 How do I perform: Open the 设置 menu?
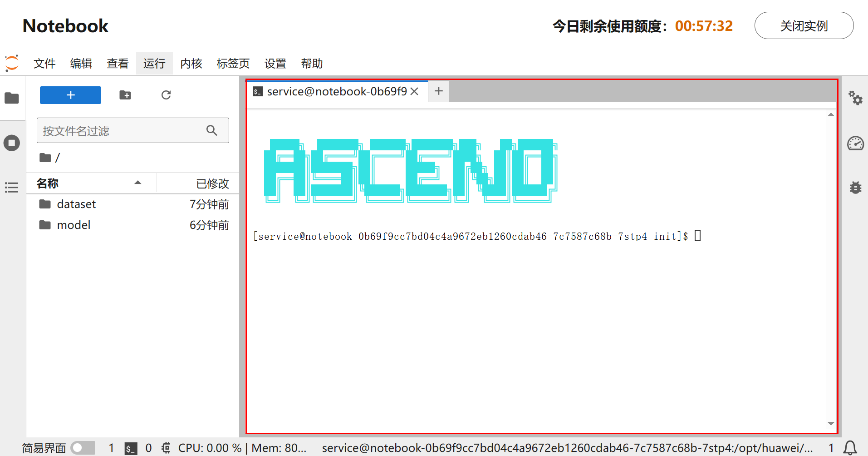tap(275, 63)
